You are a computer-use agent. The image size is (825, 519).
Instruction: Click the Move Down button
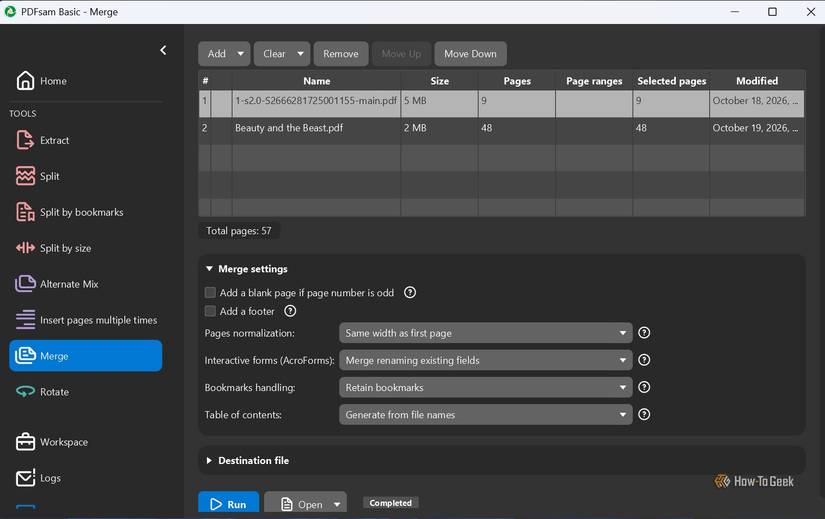(x=470, y=54)
